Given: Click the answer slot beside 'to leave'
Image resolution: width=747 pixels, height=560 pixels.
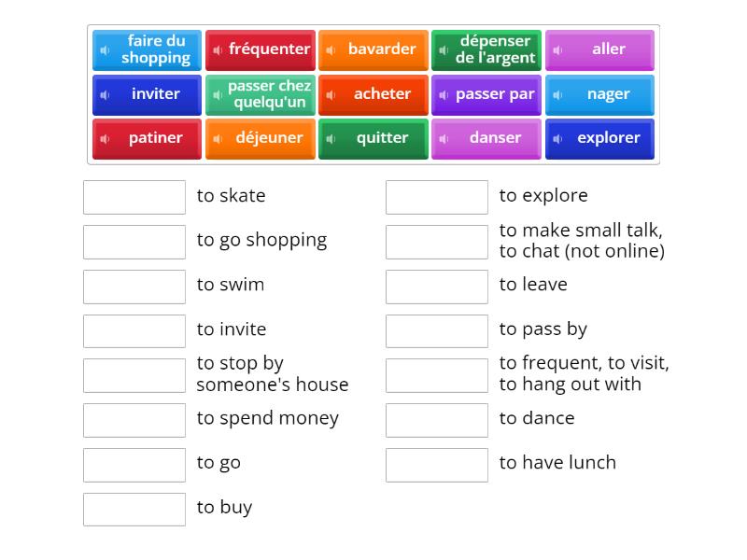Looking at the screenshot, I should coord(437,287).
